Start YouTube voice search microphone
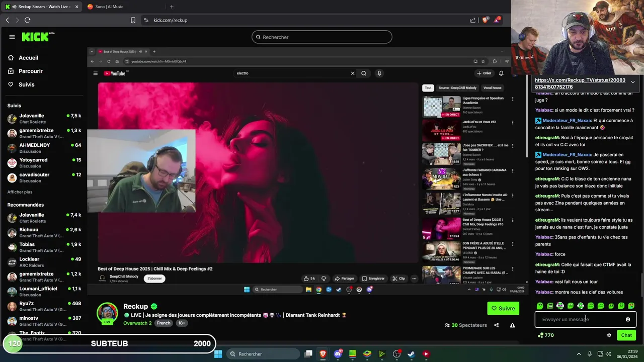The width and height of the screenshot is (644, 362). coord(379,73)
